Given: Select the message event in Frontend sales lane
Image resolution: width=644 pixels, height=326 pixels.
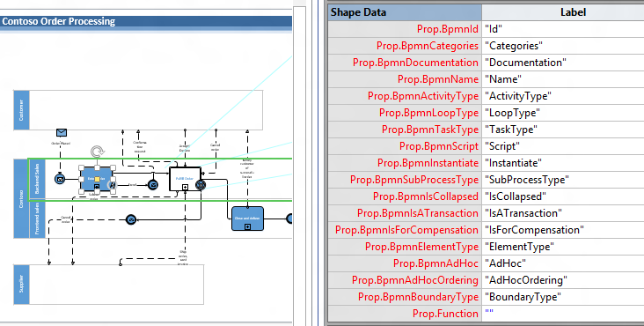Looking at the screenshot, I should tap(131, 220).
